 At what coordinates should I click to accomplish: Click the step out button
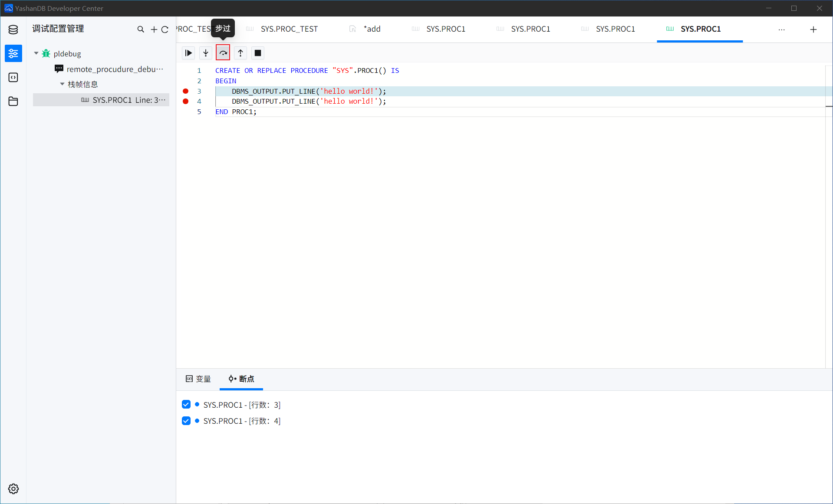click(240, 53)
